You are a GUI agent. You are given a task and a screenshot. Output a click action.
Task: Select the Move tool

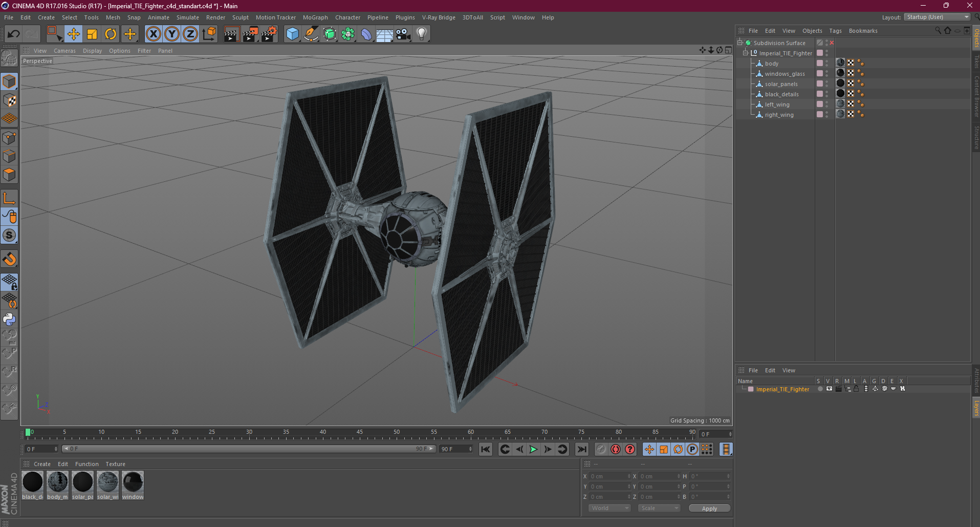pos(73,34)
